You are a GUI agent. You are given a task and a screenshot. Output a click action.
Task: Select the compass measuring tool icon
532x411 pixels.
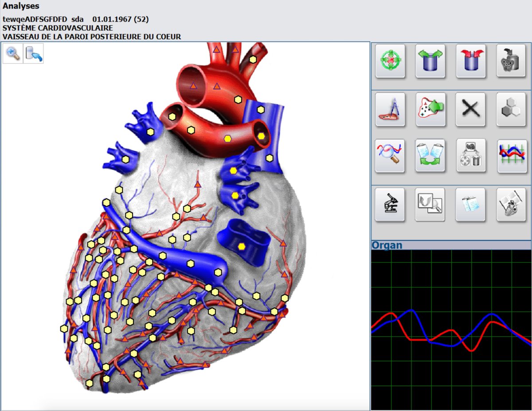[390, 109]
